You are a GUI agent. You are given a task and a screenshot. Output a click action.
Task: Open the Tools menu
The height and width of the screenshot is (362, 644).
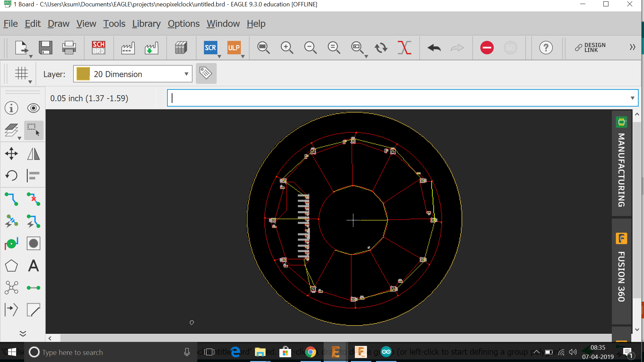pyautogui.click(x=114, y=24)
